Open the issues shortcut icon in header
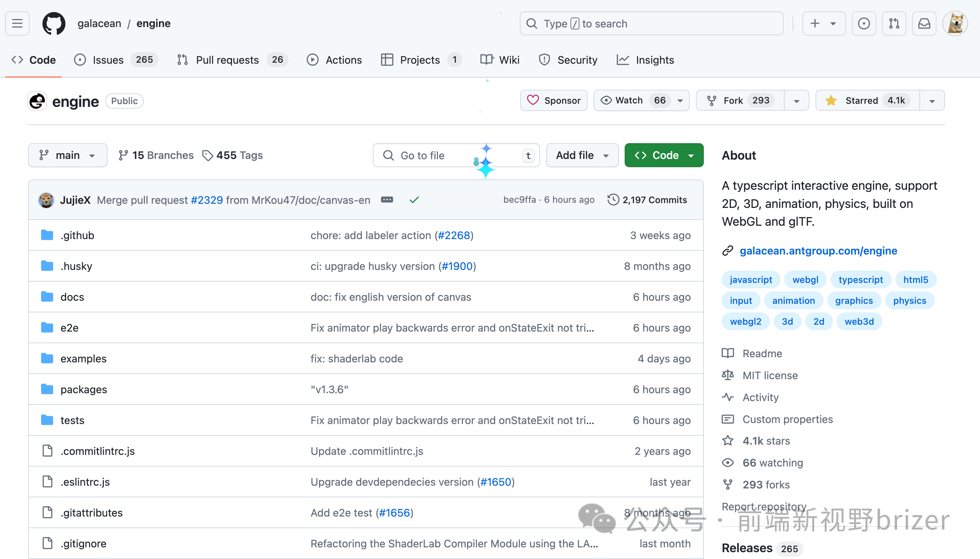Screen dimensions: 980x559 pos(863,23)
